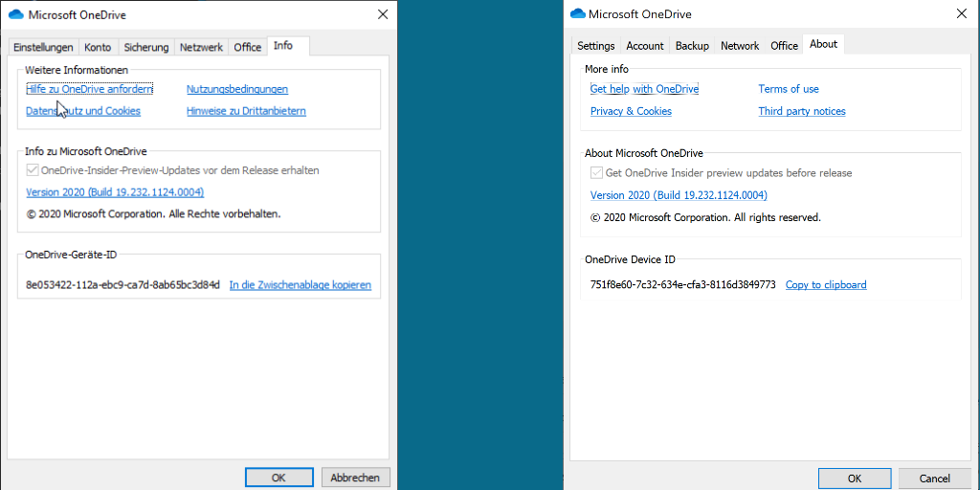This screenshot has width=980, height=490.
Task: Click the Privacy & Cookies link
Action: coord(631,111)
